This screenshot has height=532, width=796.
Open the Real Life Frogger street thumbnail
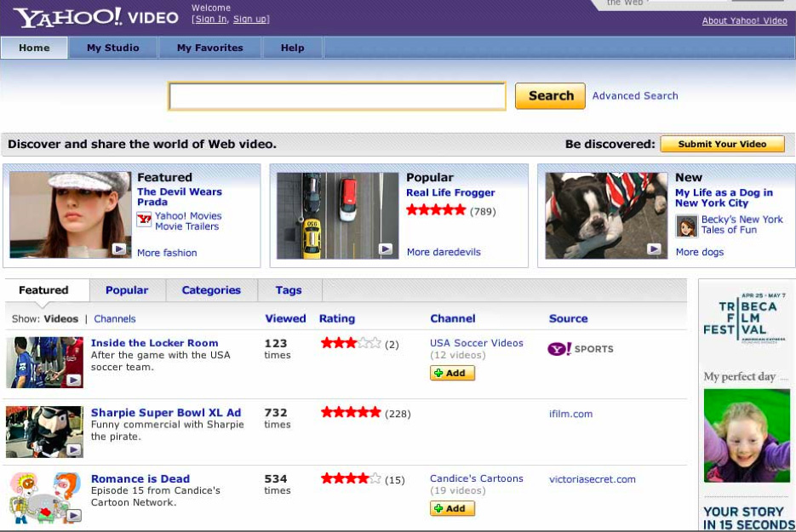pyautogui.click(x=338, y=215)
